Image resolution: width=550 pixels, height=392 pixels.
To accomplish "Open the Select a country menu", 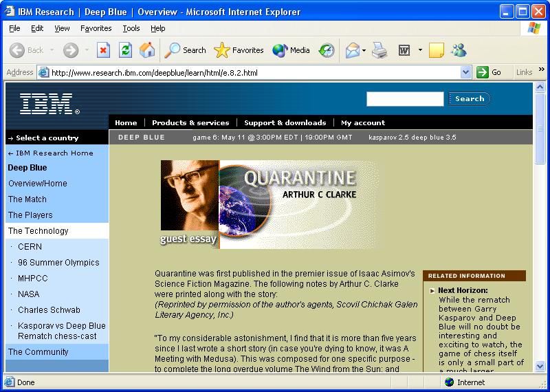I will [43, 138].
